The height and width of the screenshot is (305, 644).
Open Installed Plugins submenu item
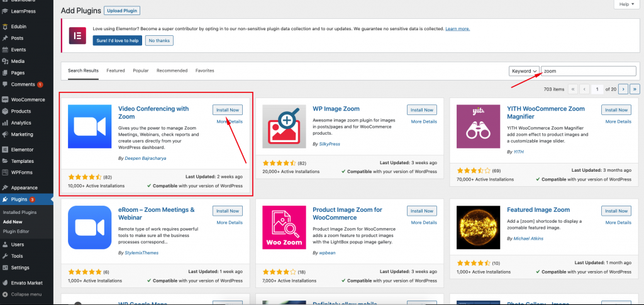pyautogui.click(x=19, y=212)
